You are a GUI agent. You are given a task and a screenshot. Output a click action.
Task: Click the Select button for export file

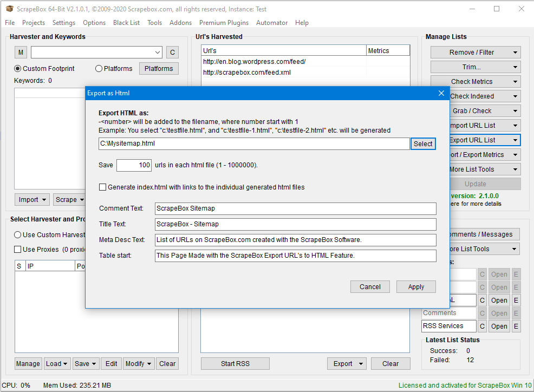click(423, 143)
